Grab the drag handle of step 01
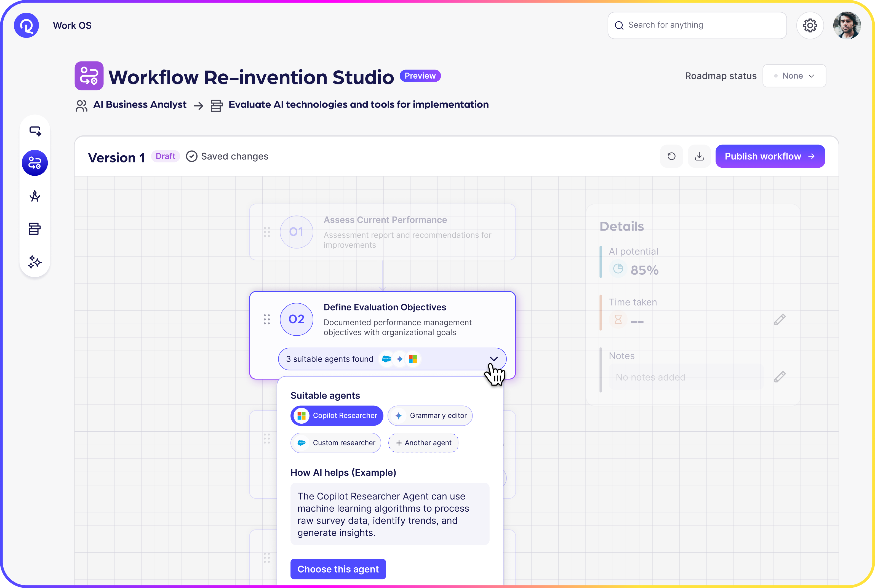Viewport: 875px width, 588px height. point(267,232)
